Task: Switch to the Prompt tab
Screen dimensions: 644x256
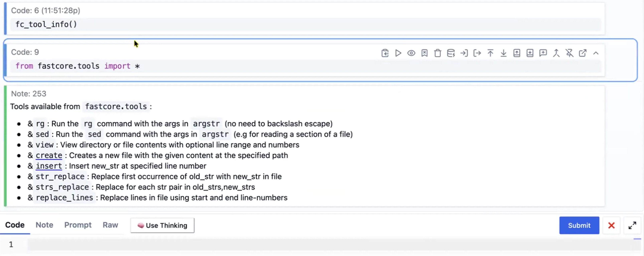Action: 78,225
